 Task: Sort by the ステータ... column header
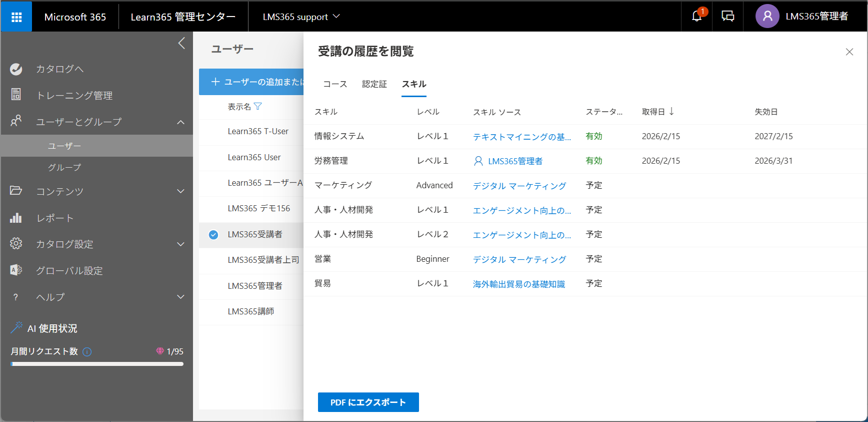604,112
